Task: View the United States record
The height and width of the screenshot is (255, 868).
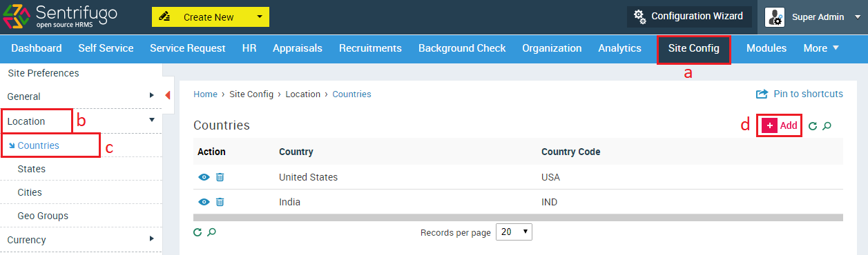Action: pyautogui.click(x=204, y=177)
